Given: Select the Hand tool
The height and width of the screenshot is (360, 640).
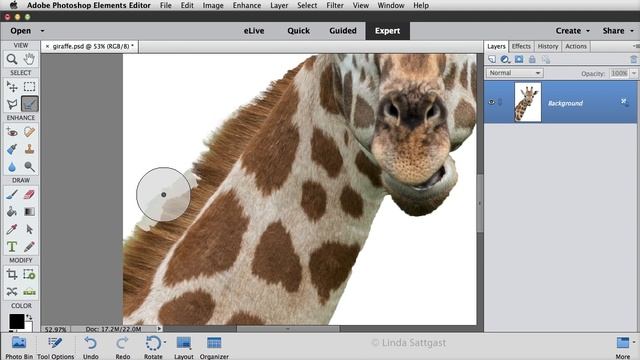Looking at the screenshot, I should coord(29,59).
